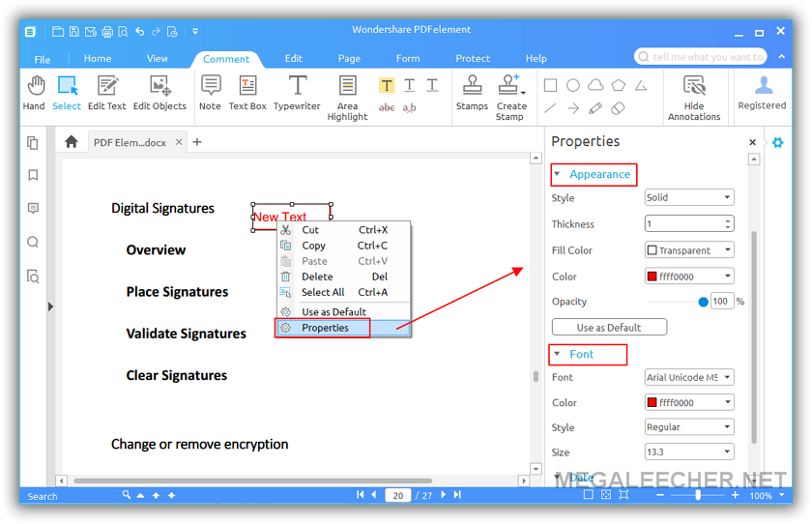Open the Arial Unicode MS font dropdown

689,377
